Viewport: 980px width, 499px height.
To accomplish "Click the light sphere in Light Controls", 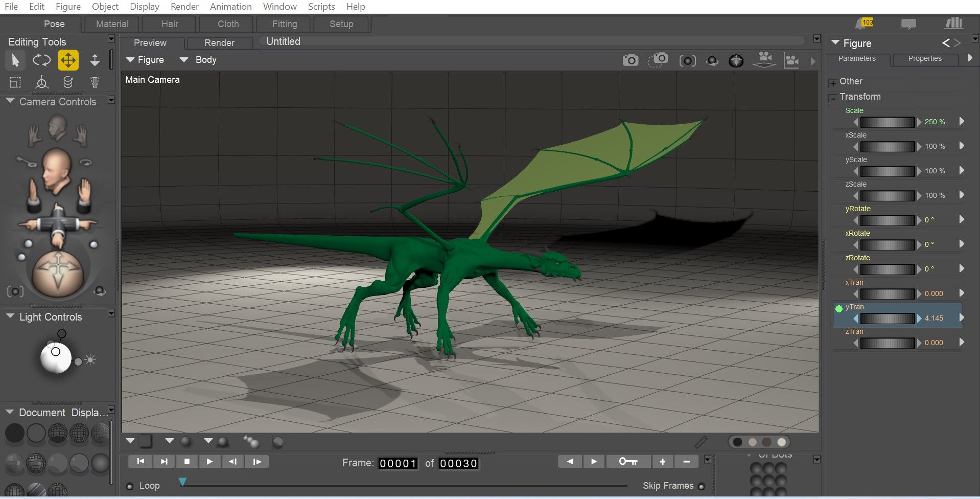I will (56, 357).
